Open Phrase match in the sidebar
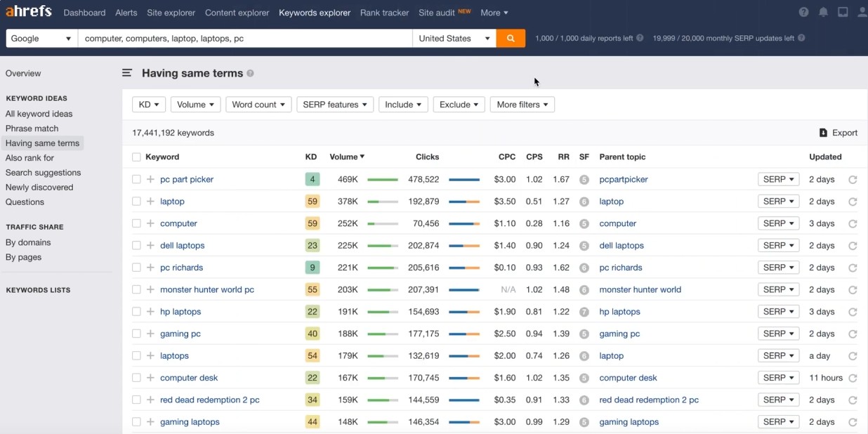 32,129
